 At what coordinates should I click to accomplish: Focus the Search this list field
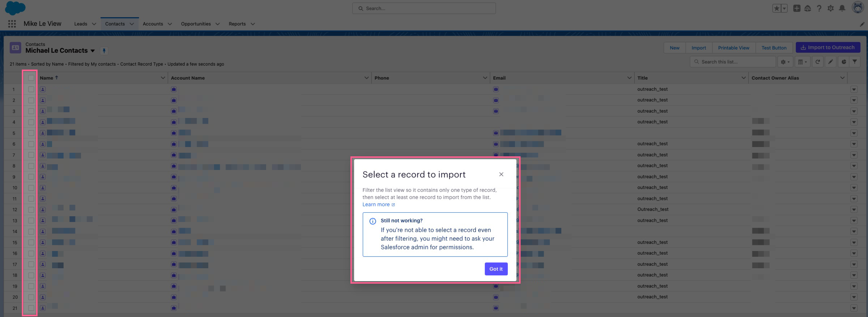tap(733, 62)
